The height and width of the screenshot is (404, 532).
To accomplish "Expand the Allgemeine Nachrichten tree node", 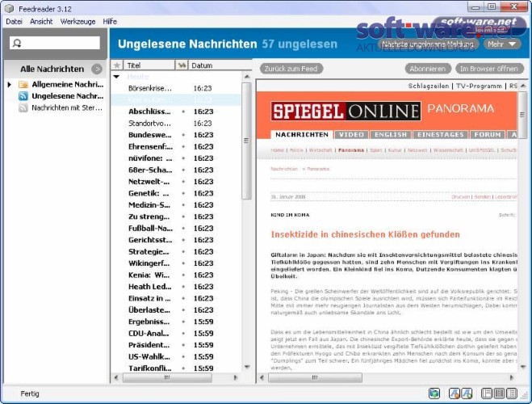I will coord(10,84).
